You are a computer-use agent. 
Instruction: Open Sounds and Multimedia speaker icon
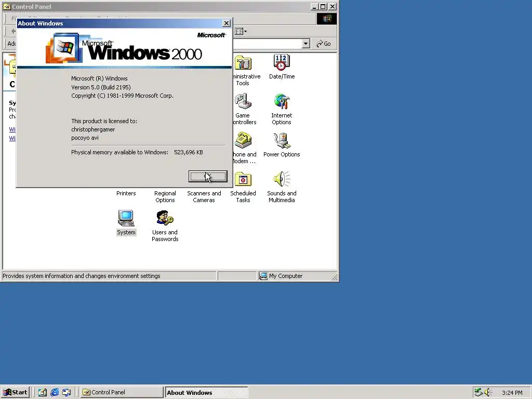[282, 179]
